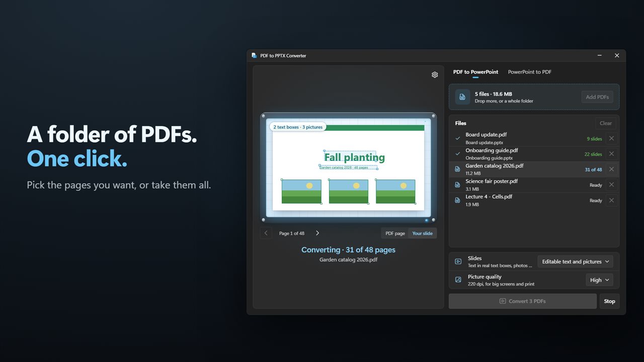
Task: Remove Science fair poster.pdf from the files
Action: pyautogui.click(x=611, y=185)
